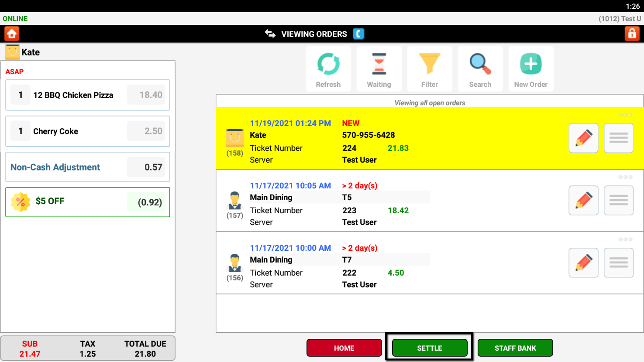Click the 11/17/2021 10:00 AM timestamp
The height and width of the screenshot is (362, 644).
tap(290, 248)
